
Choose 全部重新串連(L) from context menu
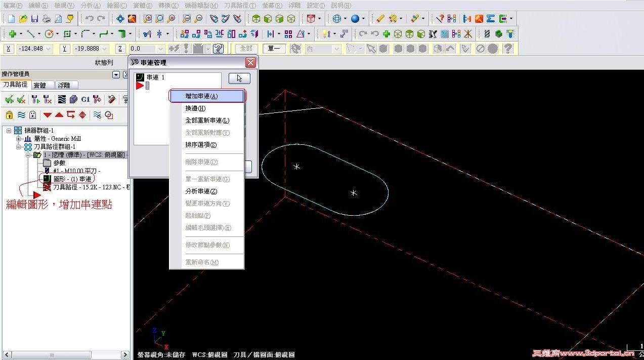pos(207,121)
